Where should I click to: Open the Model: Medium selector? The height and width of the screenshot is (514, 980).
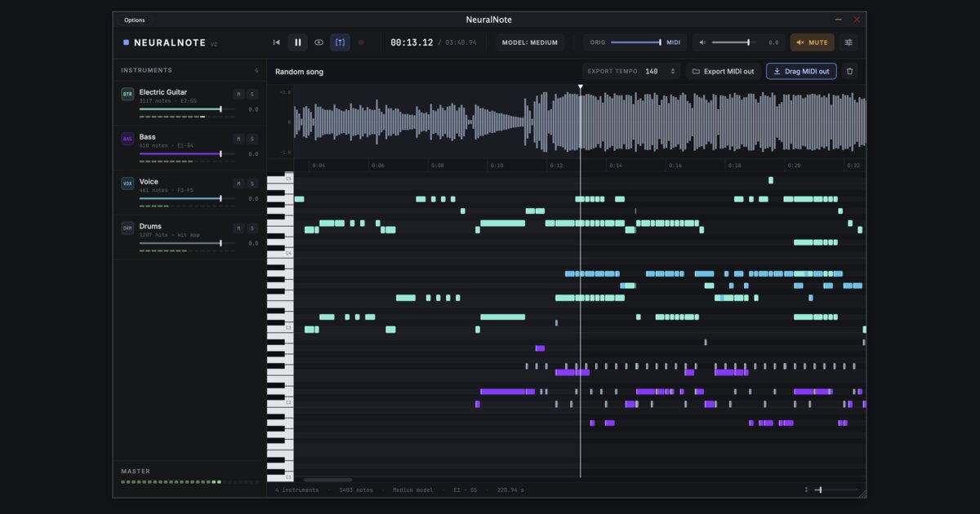pos(530,42)
